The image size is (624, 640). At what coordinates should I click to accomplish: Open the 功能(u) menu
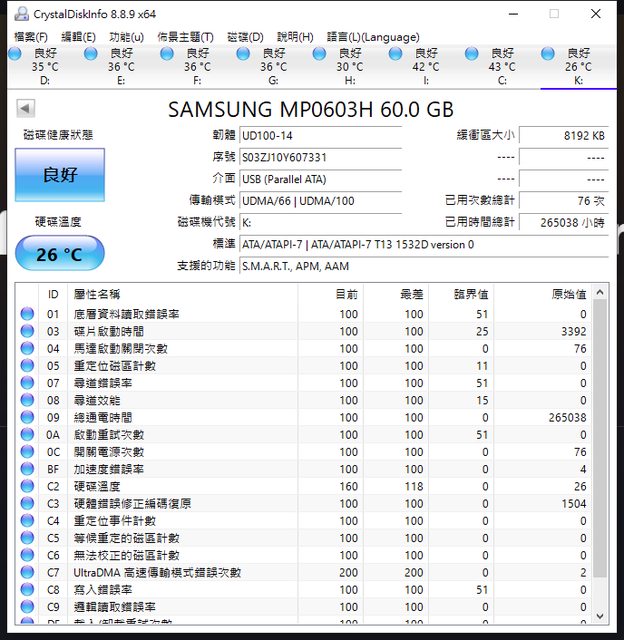126,37
